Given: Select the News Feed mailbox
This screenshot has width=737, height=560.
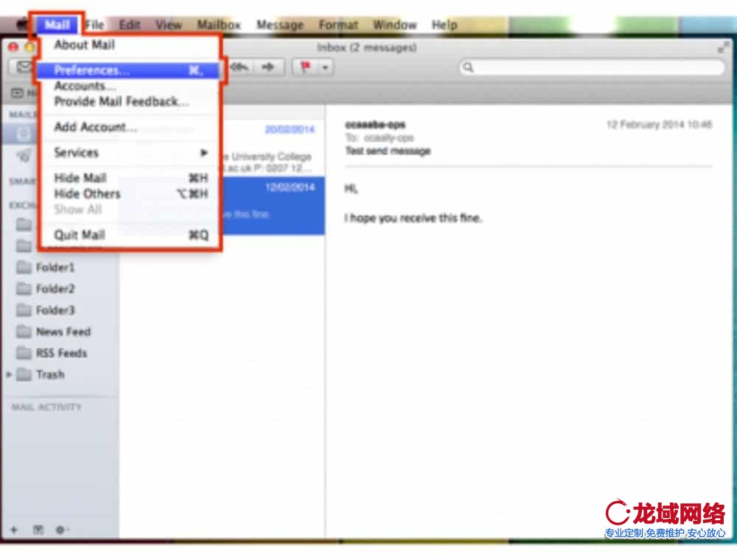Looking at the screenshot, I should tap(63, 332).
